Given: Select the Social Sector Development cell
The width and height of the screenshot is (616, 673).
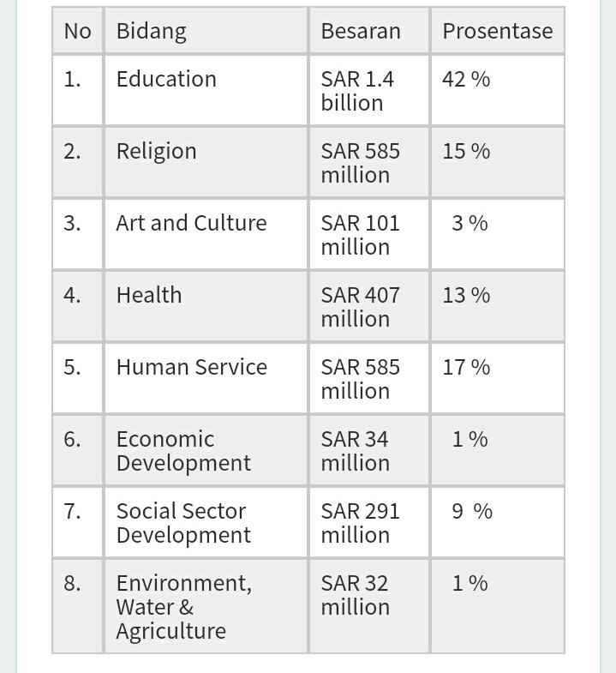Looking at the screenshot, I should (206, 523).
